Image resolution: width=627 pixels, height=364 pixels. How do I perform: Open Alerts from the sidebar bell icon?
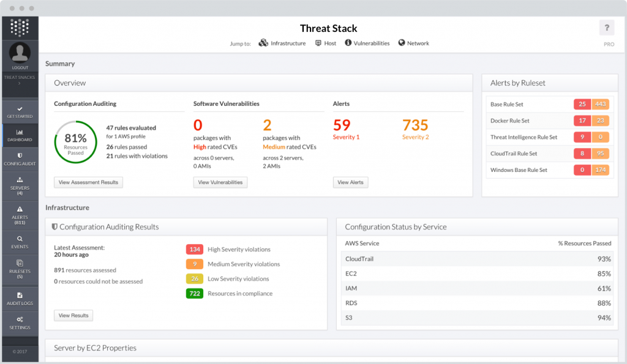[x=20, y=214]
